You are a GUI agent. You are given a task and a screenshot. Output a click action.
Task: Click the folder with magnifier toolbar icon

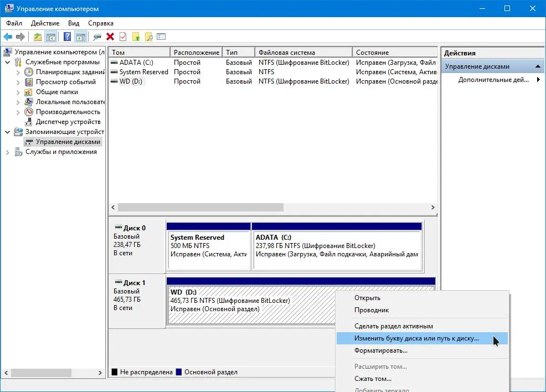pos(149,37)
